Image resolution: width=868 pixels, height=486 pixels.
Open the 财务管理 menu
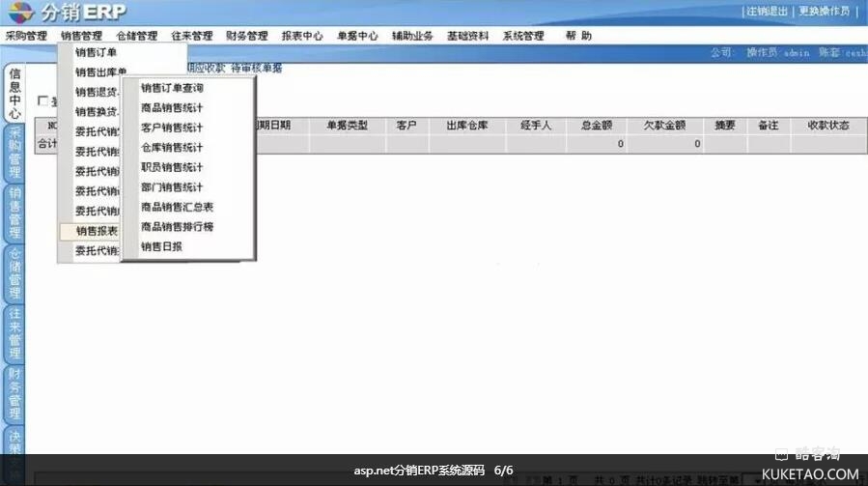click(x=247, y=36)
